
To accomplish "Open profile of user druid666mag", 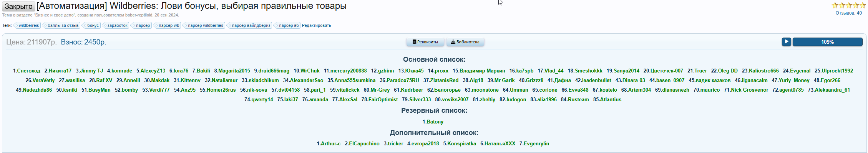I will 274,71.
